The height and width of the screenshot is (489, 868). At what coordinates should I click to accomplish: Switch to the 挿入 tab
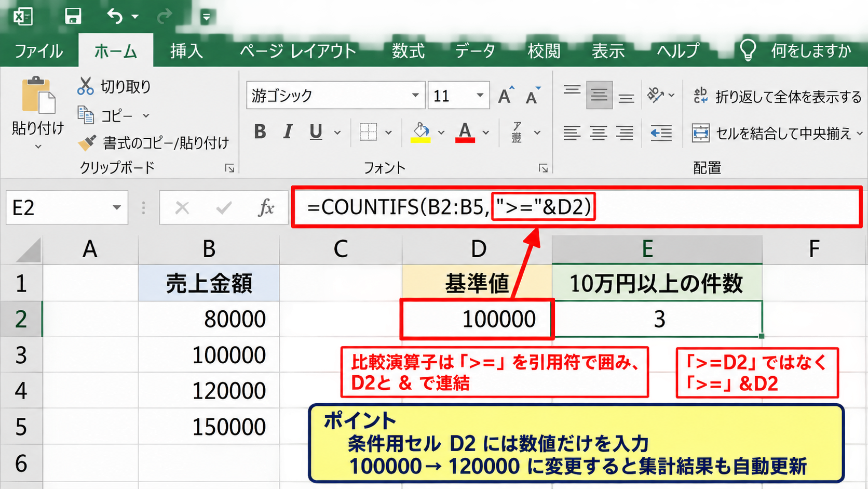click(186, 51)
